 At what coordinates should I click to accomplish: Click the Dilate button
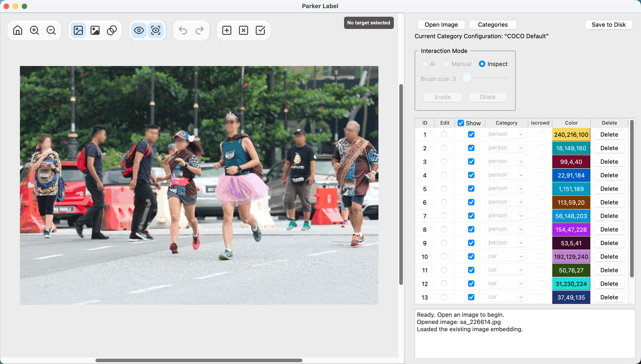pyautogui.click(x=488, y=97)
